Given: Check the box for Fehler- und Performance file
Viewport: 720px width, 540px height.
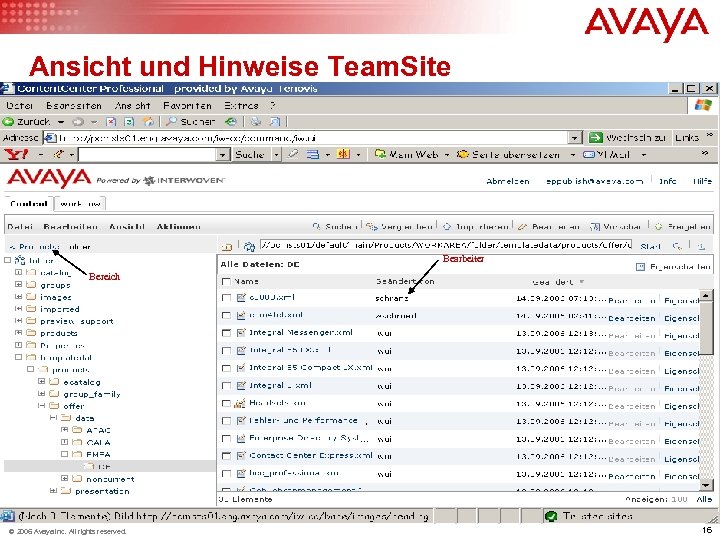Looking at the screenshot, I should coord(226,421).
